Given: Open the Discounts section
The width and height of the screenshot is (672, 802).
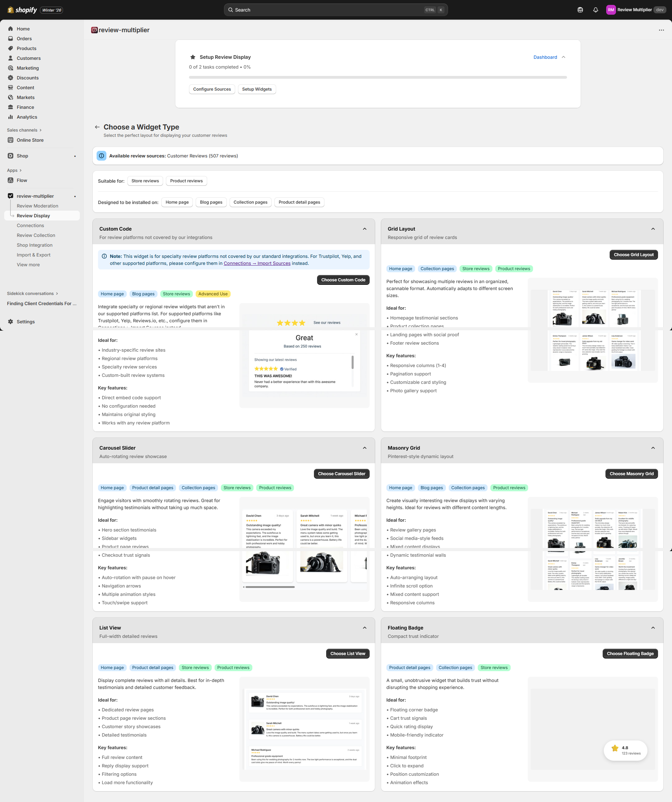Looking at the screenshot, I should [x=28, y=78].
